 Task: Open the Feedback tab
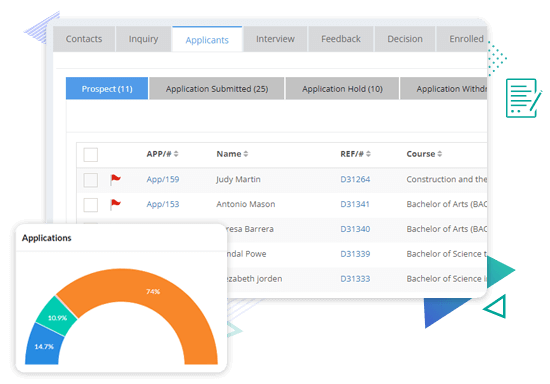coord(341,39)
